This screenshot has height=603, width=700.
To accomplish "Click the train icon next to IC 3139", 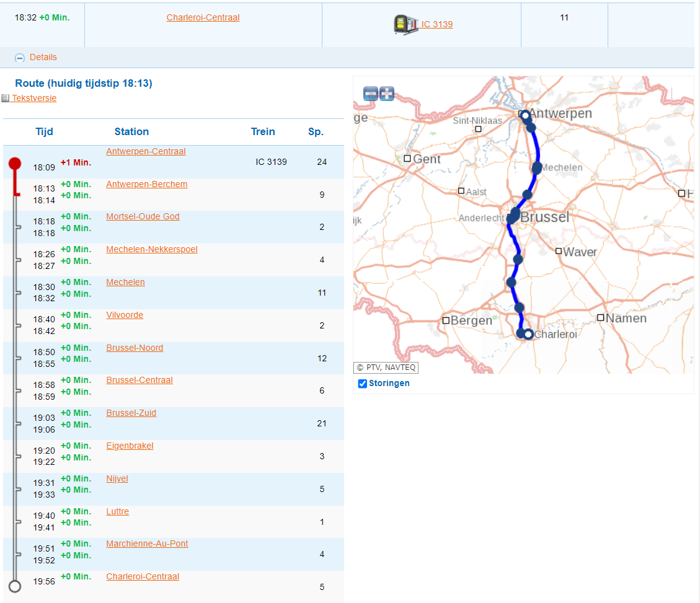I will click(x=406, y=25).
